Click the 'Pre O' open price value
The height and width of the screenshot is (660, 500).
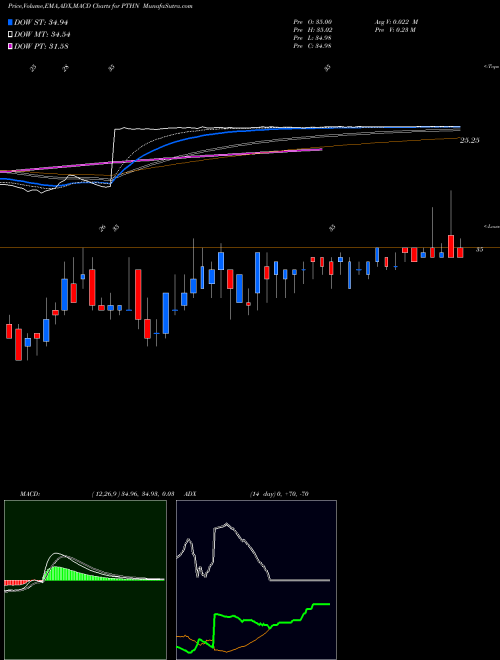(312, 22)
